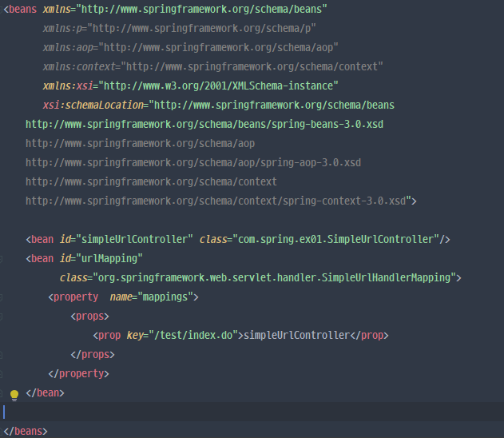Click the spring-beans-3.0.xsd URL
504x438 pixels.
point(204,124)
